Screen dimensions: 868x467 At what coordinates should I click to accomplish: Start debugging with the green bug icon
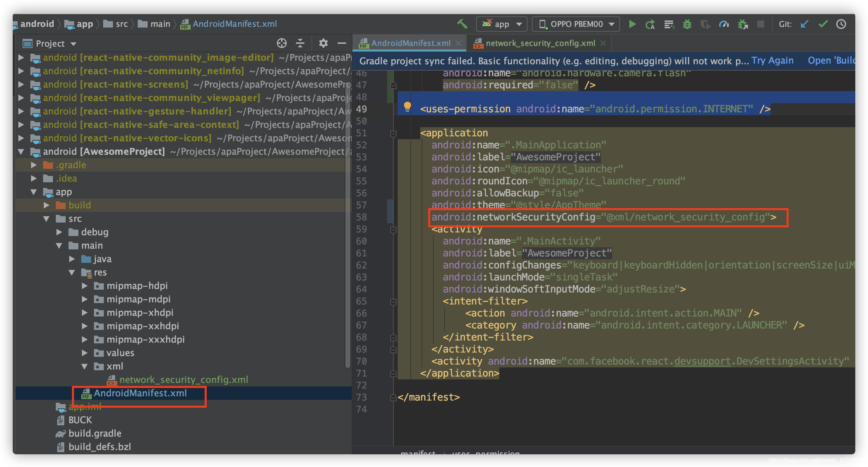click(687, 24)
